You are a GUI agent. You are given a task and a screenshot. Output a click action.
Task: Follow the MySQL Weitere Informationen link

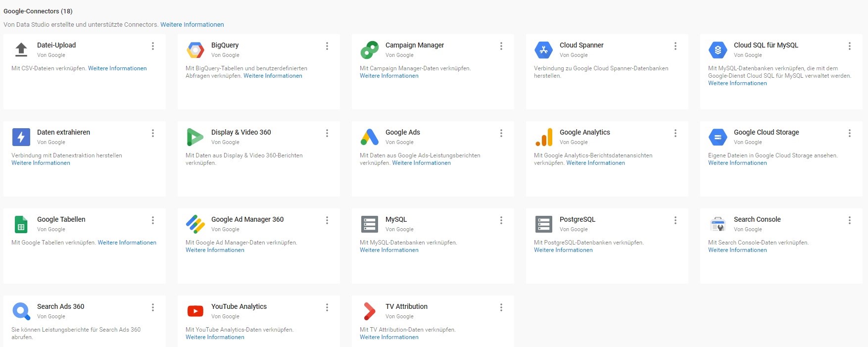(x=389, y=250)
